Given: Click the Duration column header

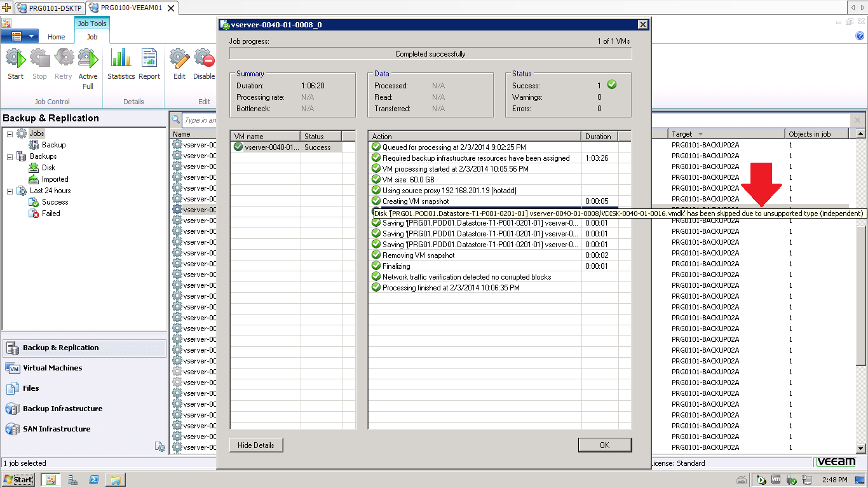Looking at the screenshot, I should tap(600, 136).
